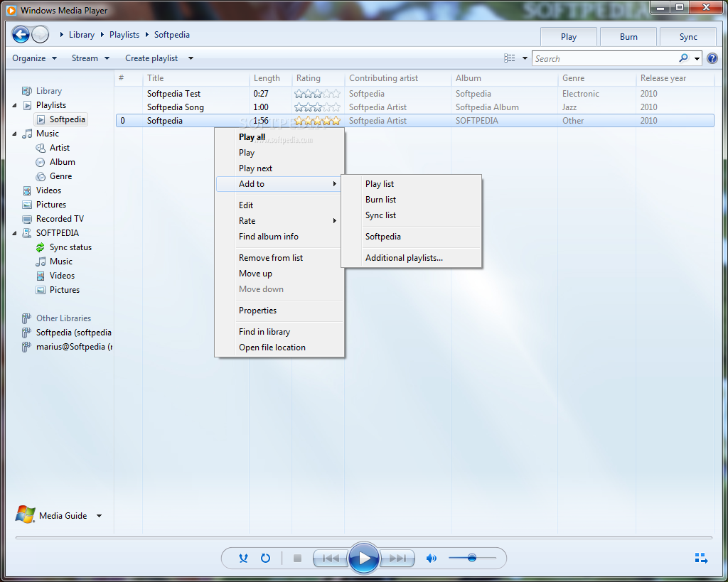Select Additional playlists... in the submenu

coord(412,257)
